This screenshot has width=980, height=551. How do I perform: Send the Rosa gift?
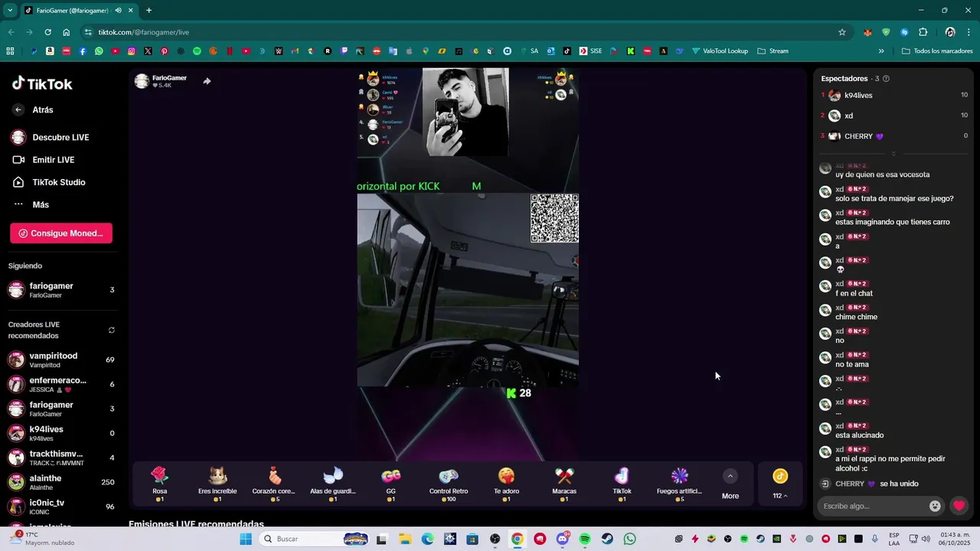click(x=159, y=484)
